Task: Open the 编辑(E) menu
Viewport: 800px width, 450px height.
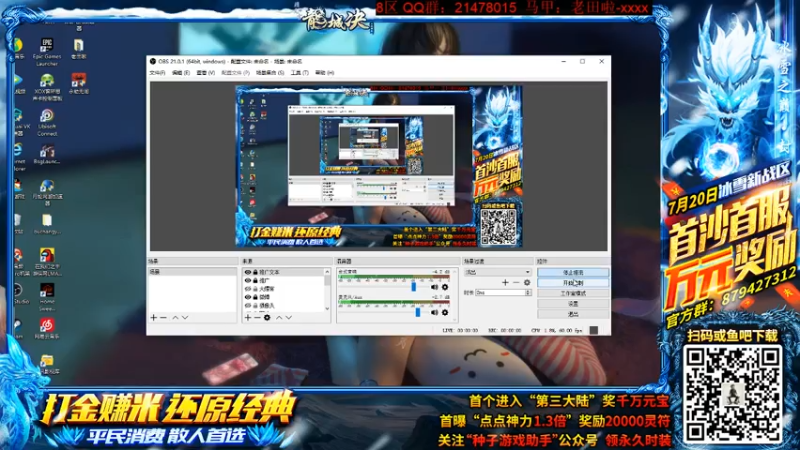Action: pyautogui.click(x=181, y=73)
